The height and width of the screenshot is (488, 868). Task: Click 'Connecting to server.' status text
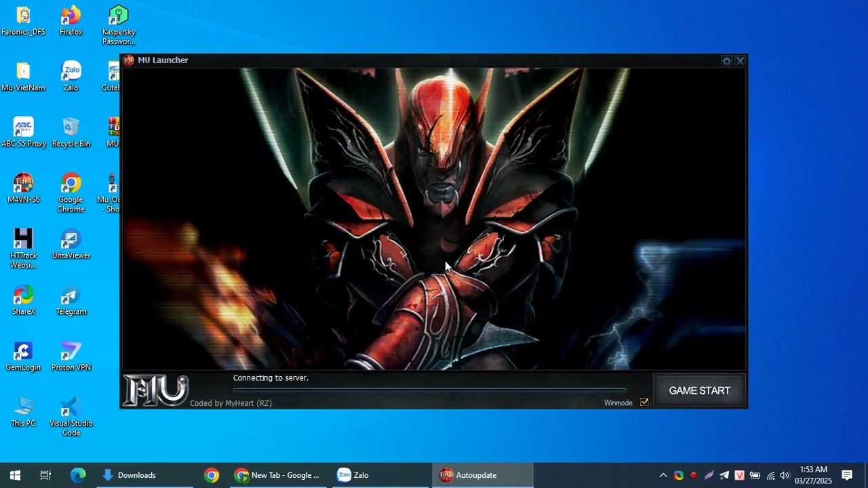pos(271,378)
